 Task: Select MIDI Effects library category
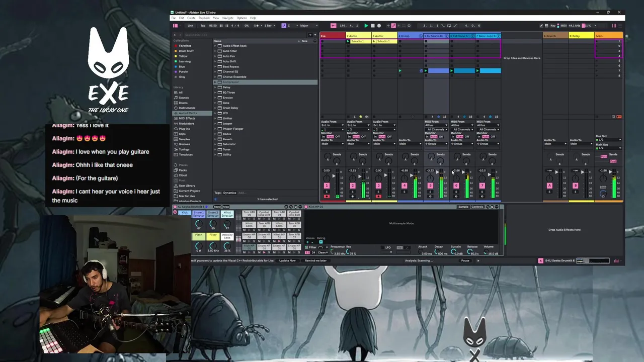[187, 118]
